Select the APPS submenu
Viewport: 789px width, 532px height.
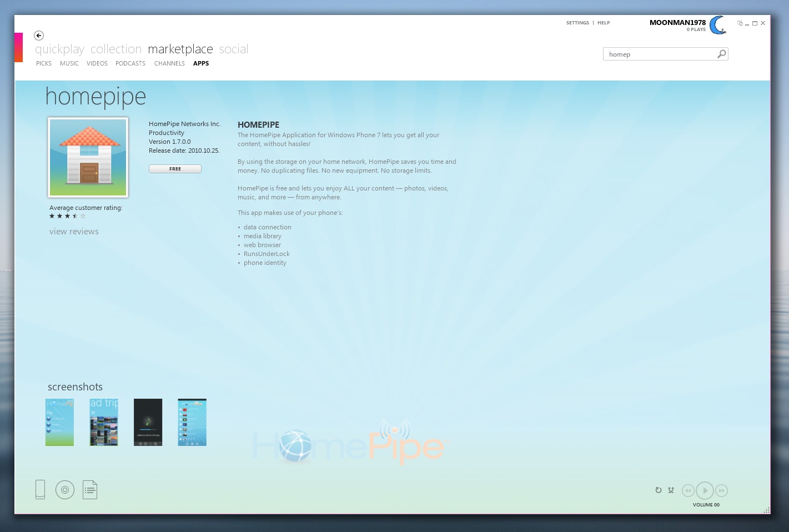201,63
